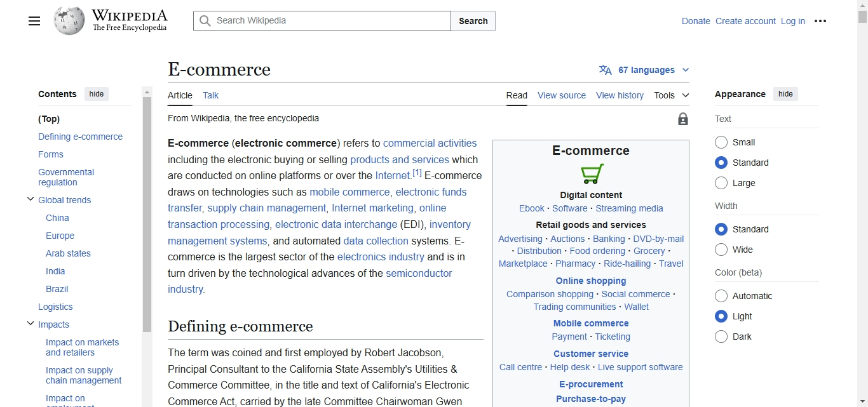Go to Europe subsection in contents

[60, 236]
